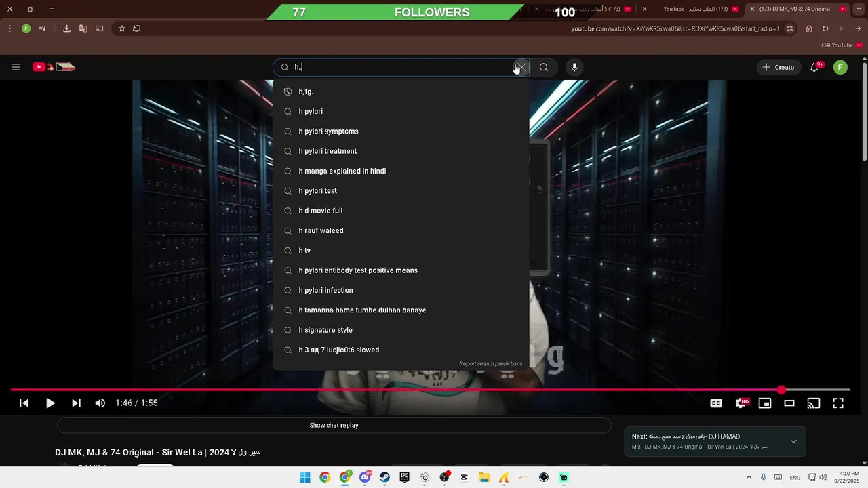Screen dimensions: 868x488
Task: Pick suggestion "h pylori test"
Action: [401, 191]
